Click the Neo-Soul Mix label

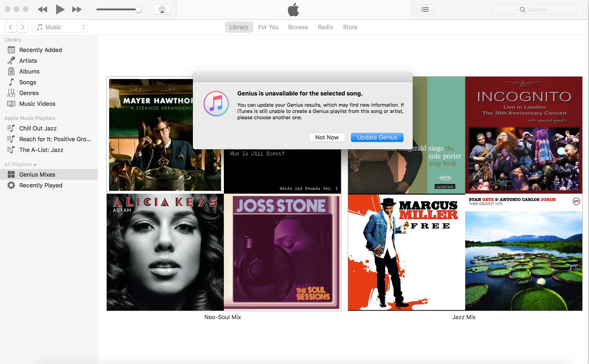click(x=223, y=317)
